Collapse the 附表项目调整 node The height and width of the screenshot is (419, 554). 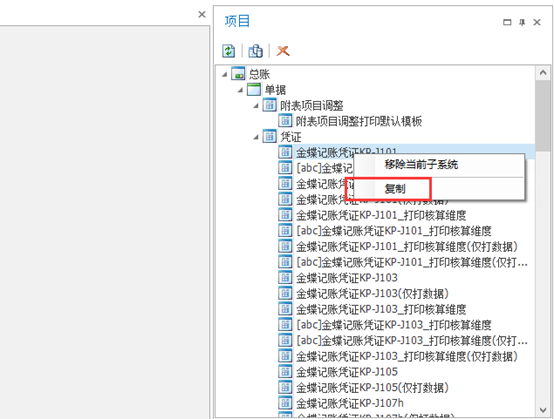[256, 106]
